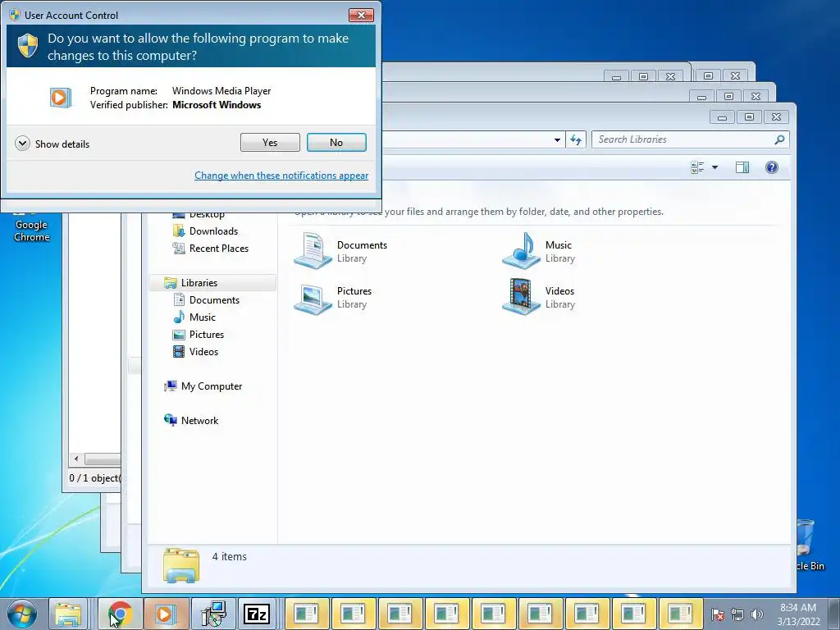Click the UAC shield icon in the dialog header
840x630 pixels.
coord(27,46)
